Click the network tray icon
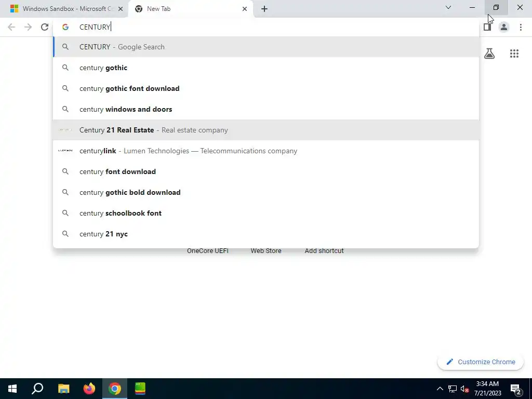 point(453,389)
